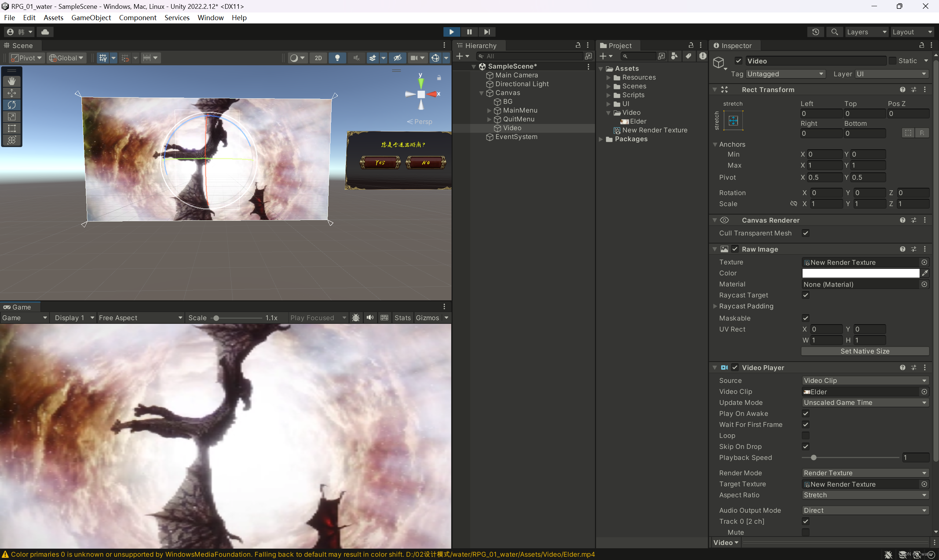
Task: Disable Raw Image component checkbox
Action: [735, 249]
